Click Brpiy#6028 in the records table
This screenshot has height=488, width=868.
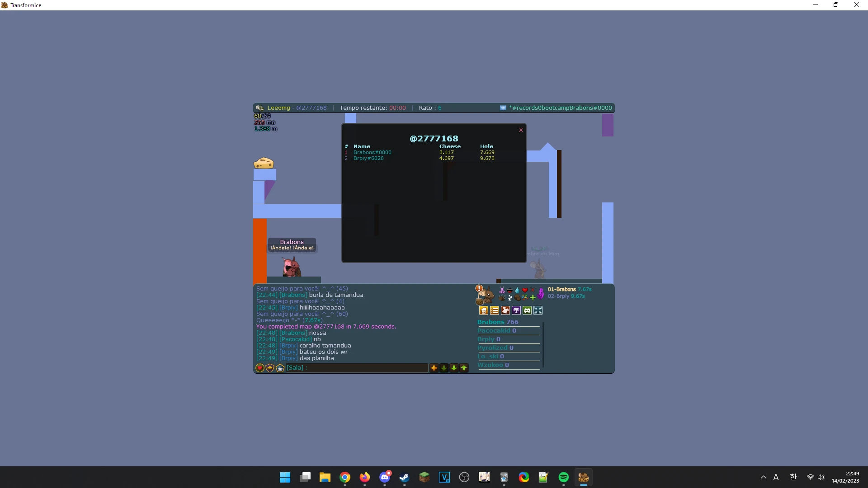368,159
